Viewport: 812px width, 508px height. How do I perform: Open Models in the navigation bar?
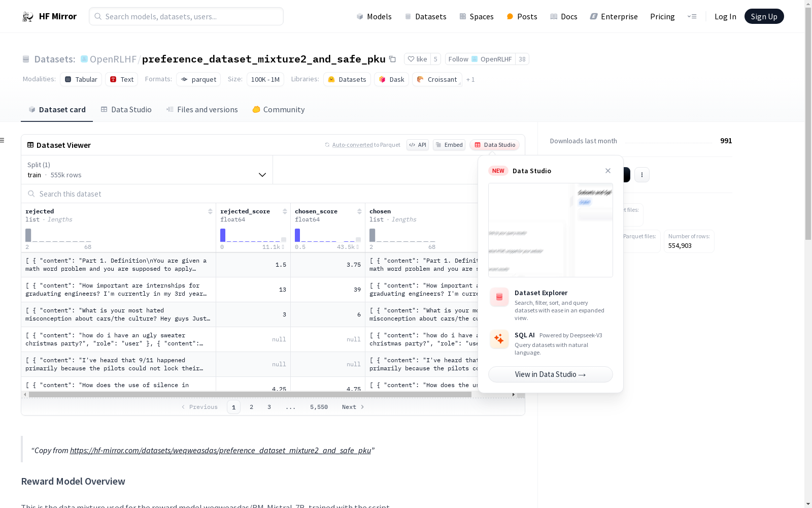click(x=374, y=16)
